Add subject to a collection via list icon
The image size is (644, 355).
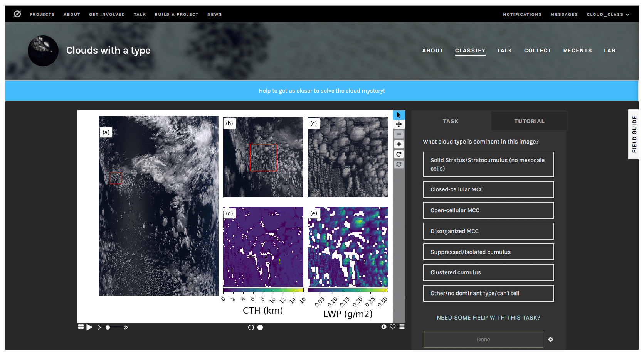(402, 327)
